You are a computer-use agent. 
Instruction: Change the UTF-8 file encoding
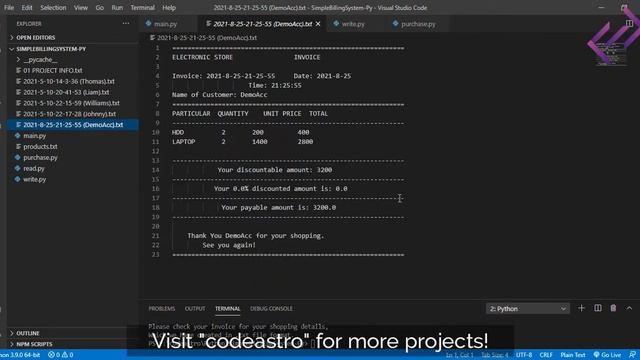524,355
